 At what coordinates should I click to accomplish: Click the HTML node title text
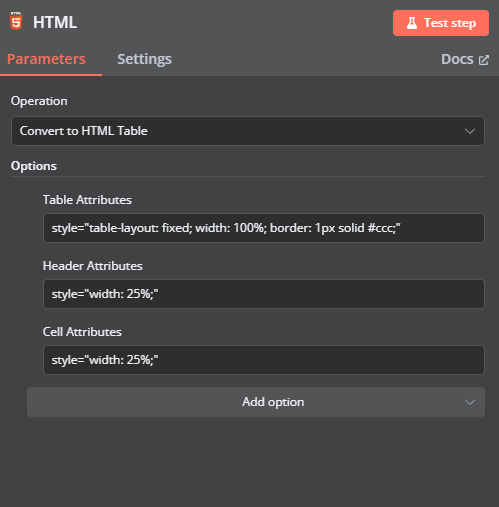tap(55, 22)
